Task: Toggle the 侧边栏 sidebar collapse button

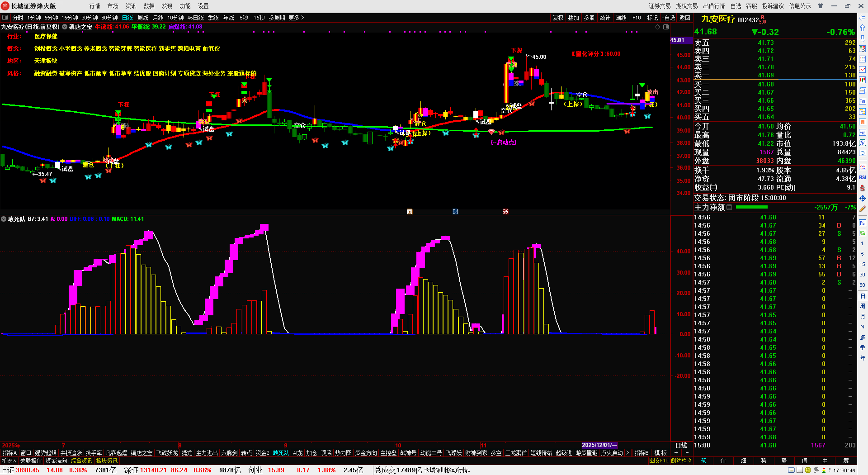Action: click(x=681, y=461)
